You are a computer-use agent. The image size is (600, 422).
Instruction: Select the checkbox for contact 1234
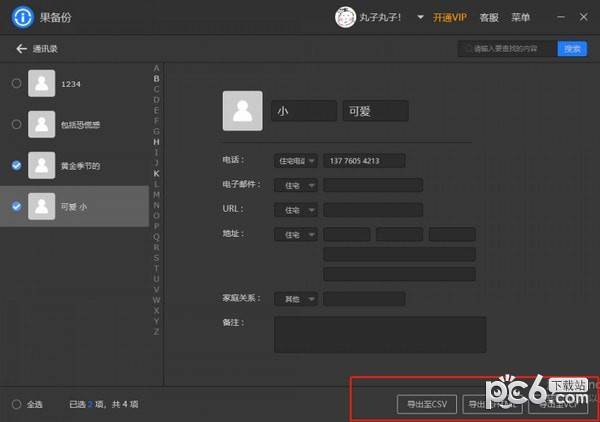click(16, 83)
